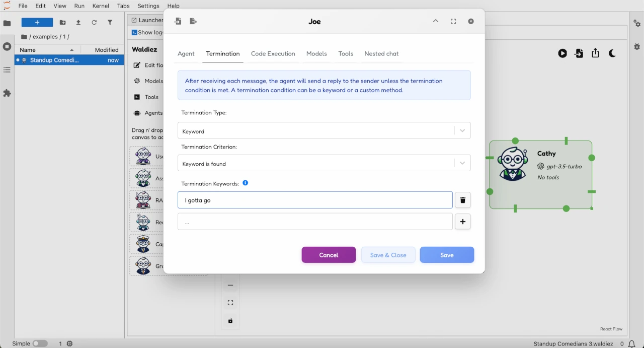Toggle canvas lock icon
This screenshot has width=644, height=348.
pos(230,321)
